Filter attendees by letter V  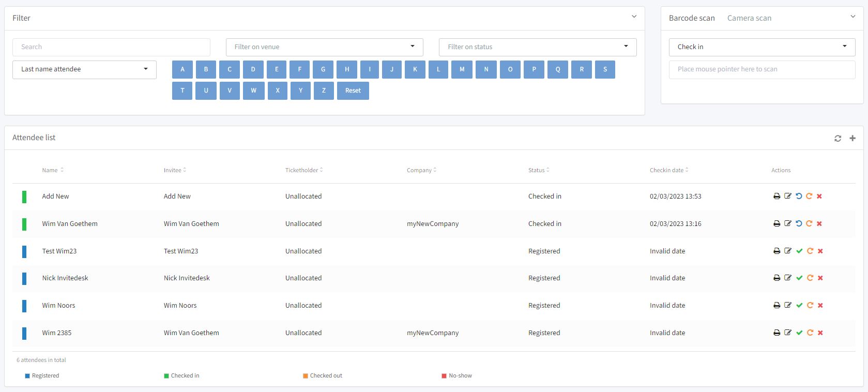coord(230,91)
